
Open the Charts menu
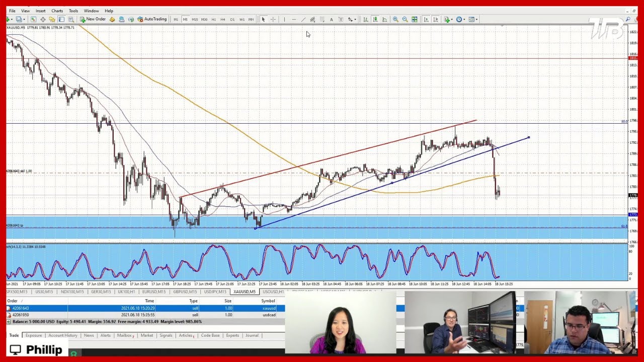(57, 11)
